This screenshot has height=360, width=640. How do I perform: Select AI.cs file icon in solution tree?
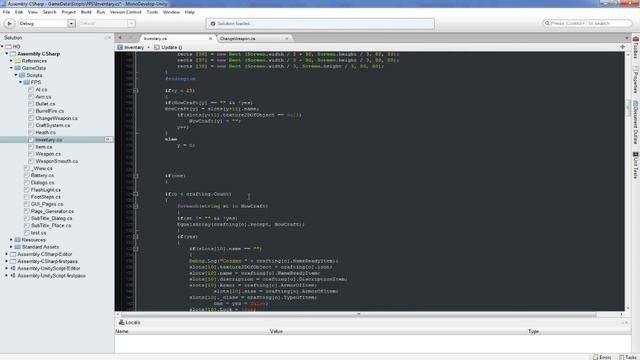tap(31, 89)
